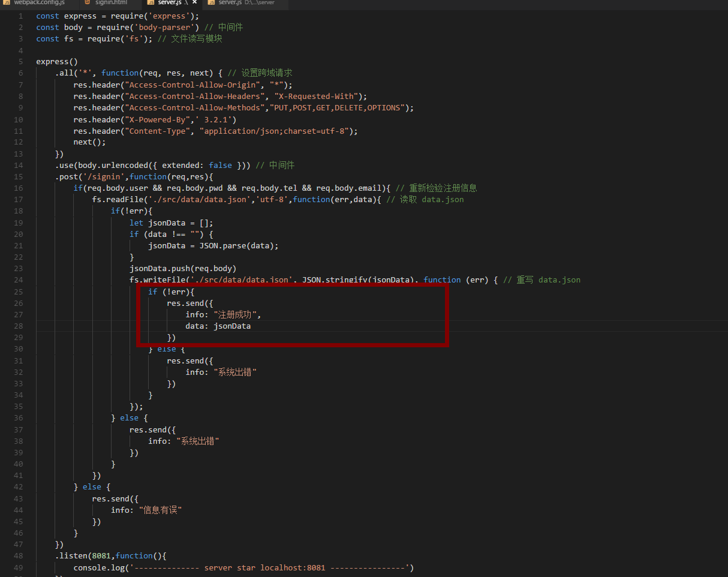The image size is (728, 577).
Task: Click the JS icon on the D:\...\server tab
Action: 211,3
